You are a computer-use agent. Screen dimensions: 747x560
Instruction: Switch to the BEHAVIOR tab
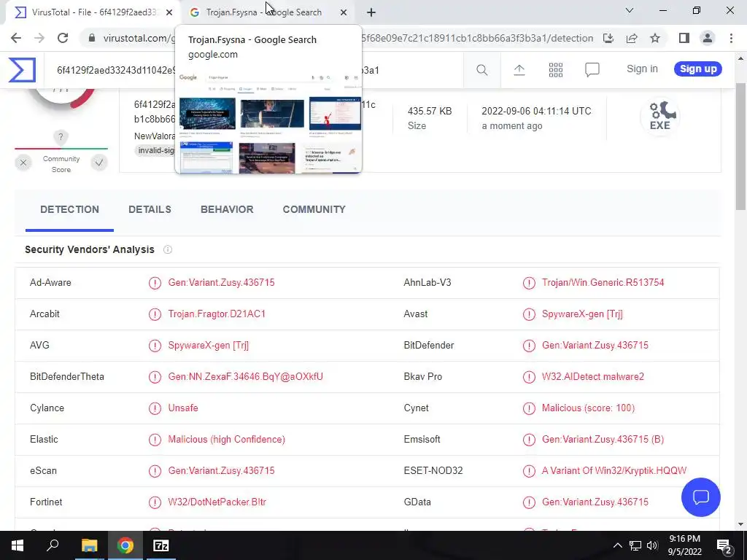227,209
